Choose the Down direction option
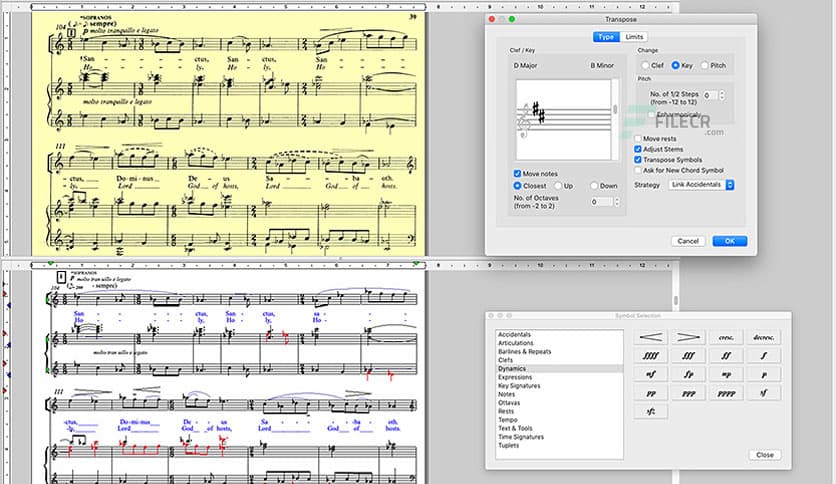The image size is (836, 484). pos(594,185)
